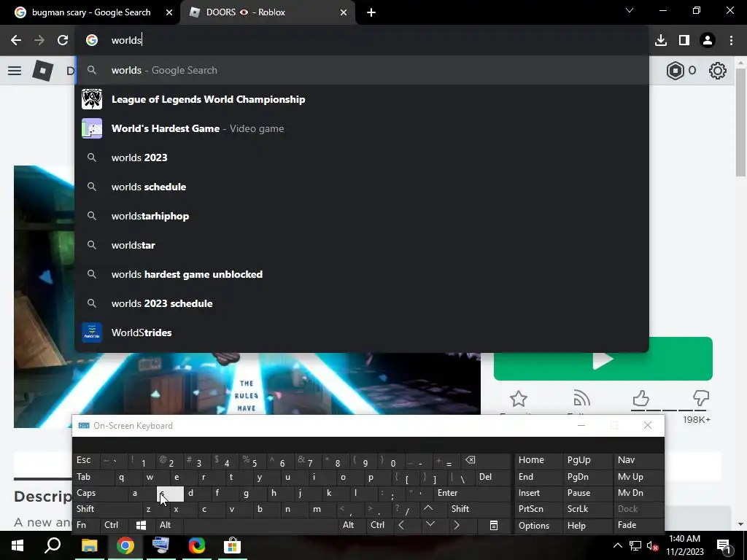Click the address bar containing worlds
Viewport: 747px width, 560px height.
[x=362, y=40]
